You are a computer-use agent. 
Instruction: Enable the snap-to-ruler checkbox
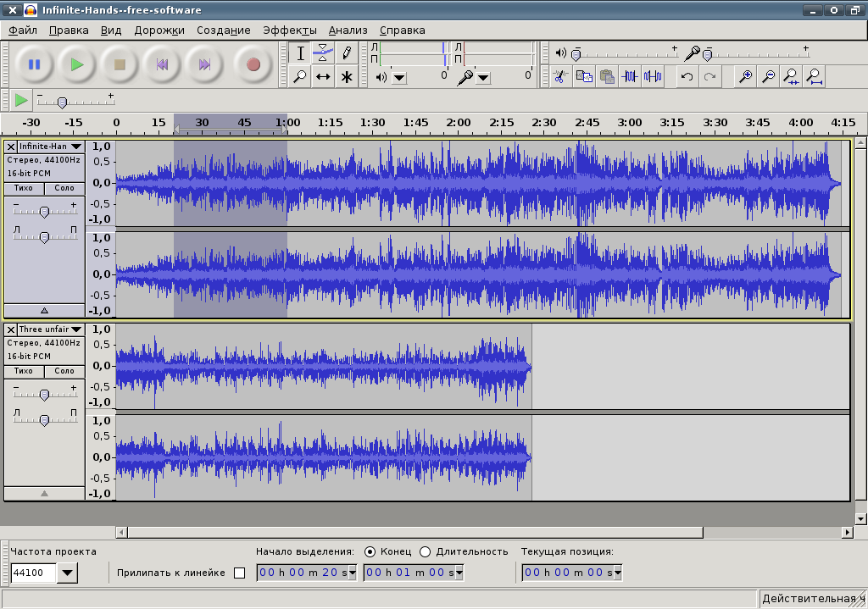pyautogui.click(x=239, y=573)
